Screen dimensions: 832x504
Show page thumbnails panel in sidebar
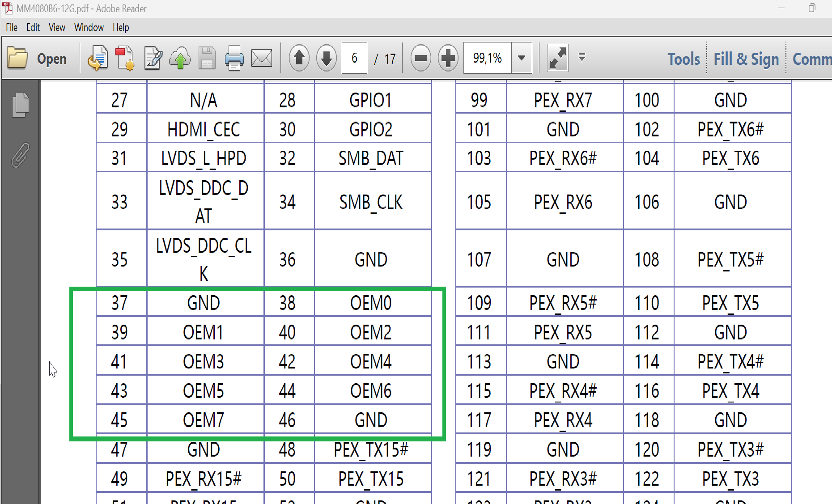(21, 105)
